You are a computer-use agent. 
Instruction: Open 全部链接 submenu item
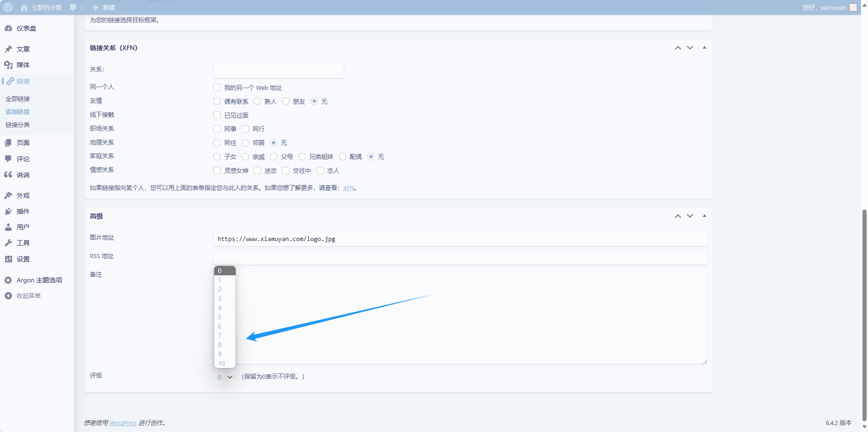[x=18, y=99]
